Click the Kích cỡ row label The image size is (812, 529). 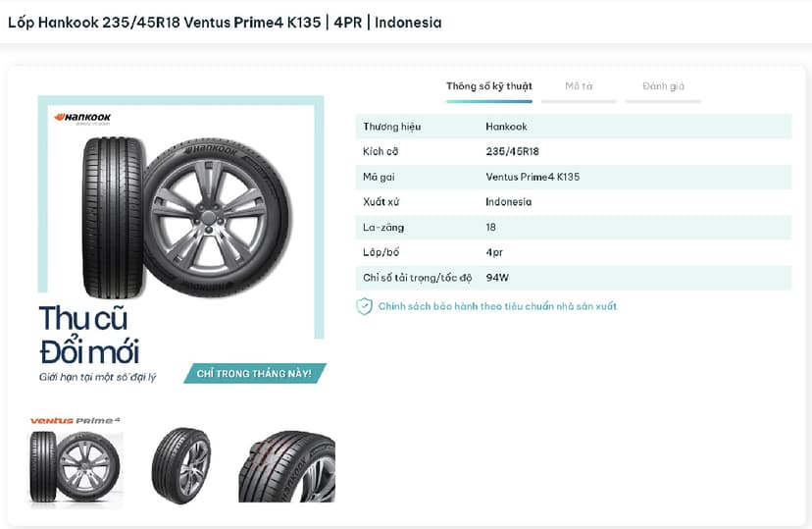pyautogui.click(x=381, y=151)
